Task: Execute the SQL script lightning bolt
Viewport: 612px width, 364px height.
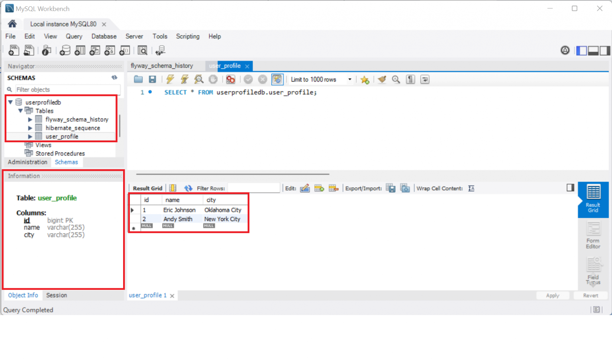Action: click(x=170, y=79)
